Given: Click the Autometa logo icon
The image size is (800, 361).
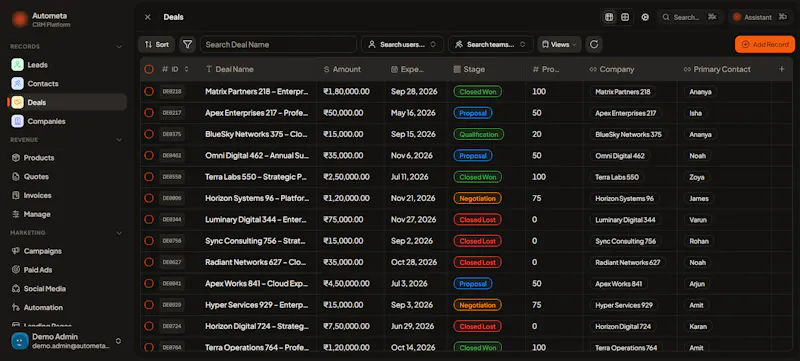Looking at the screenshot, I should 19,19.
